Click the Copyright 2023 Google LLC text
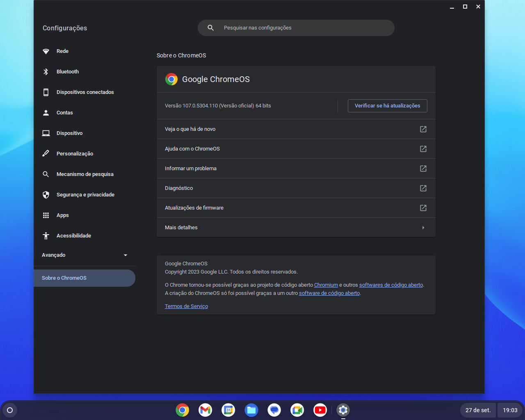The image size is (525, 420). 231,272
